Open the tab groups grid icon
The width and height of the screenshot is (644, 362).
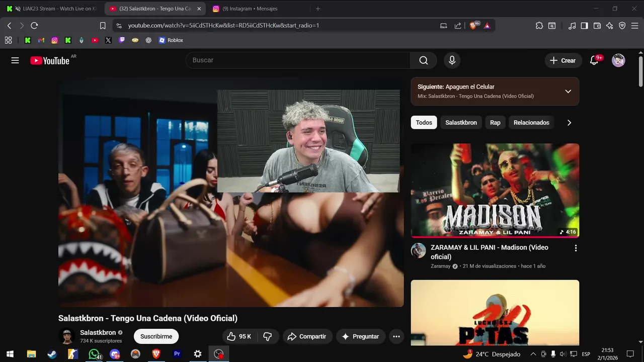click(x=8, y=40)
